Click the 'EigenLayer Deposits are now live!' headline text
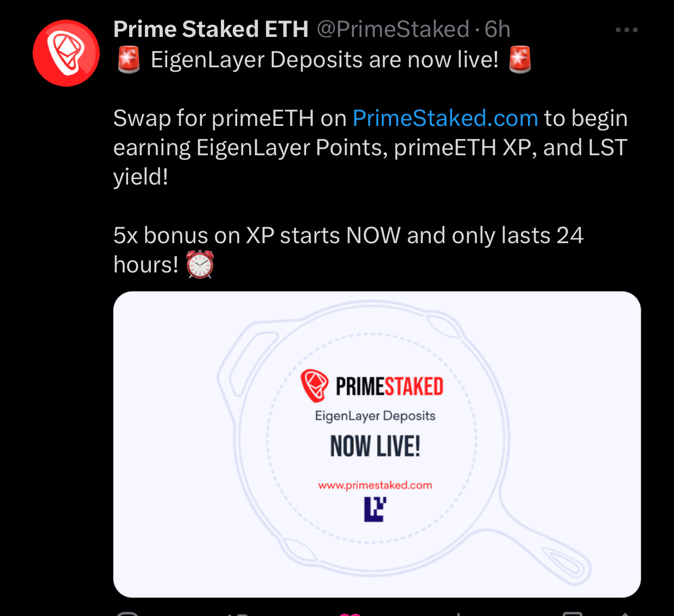Screen dimensions: 674x616 coord(325,60)
